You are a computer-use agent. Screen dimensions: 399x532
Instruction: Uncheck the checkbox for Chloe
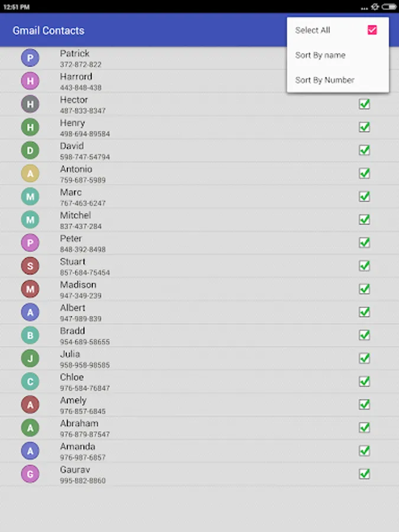(x=365, y=381)
